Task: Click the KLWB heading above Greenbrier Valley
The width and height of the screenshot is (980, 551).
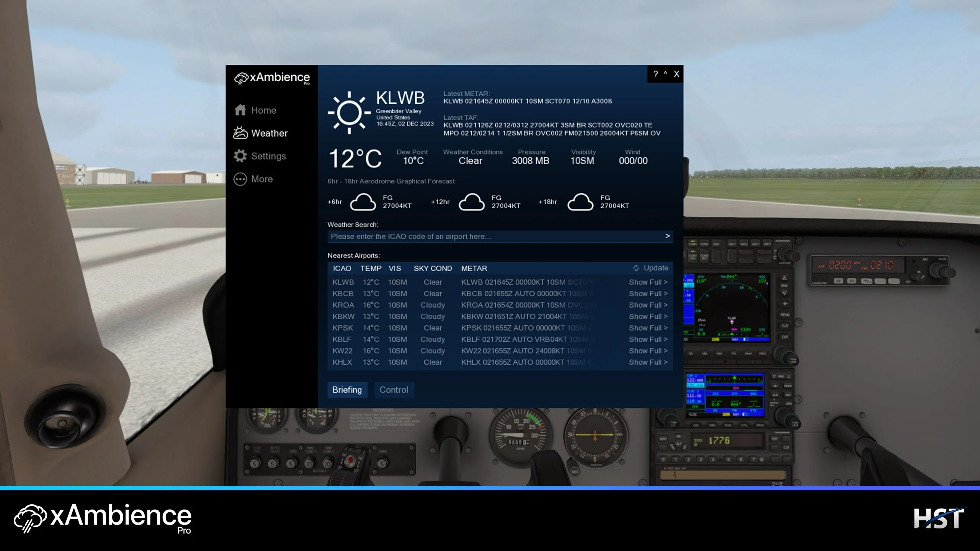Action: (400, 98)
